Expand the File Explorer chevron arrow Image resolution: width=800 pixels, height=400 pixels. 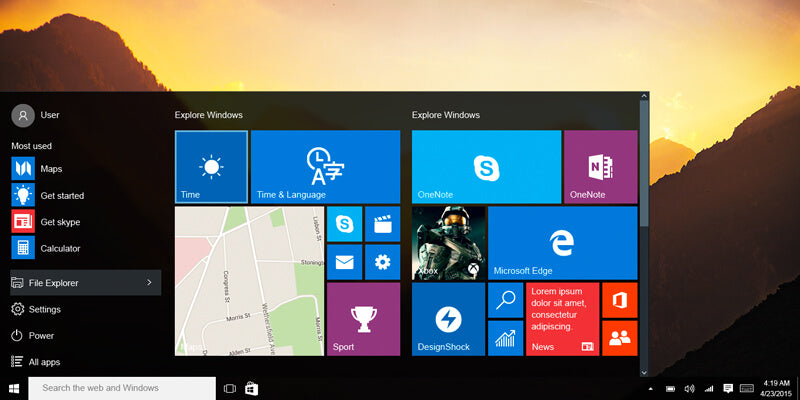[x=149, y=283]
